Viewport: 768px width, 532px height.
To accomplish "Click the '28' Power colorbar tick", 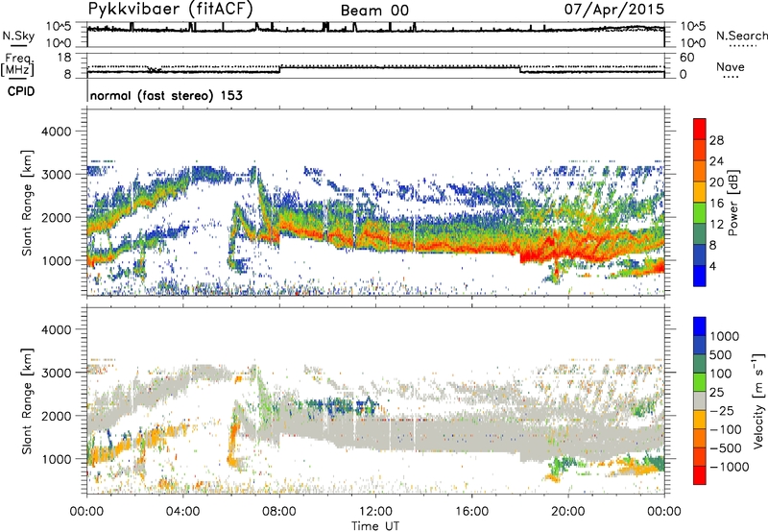I will [716, 140].
